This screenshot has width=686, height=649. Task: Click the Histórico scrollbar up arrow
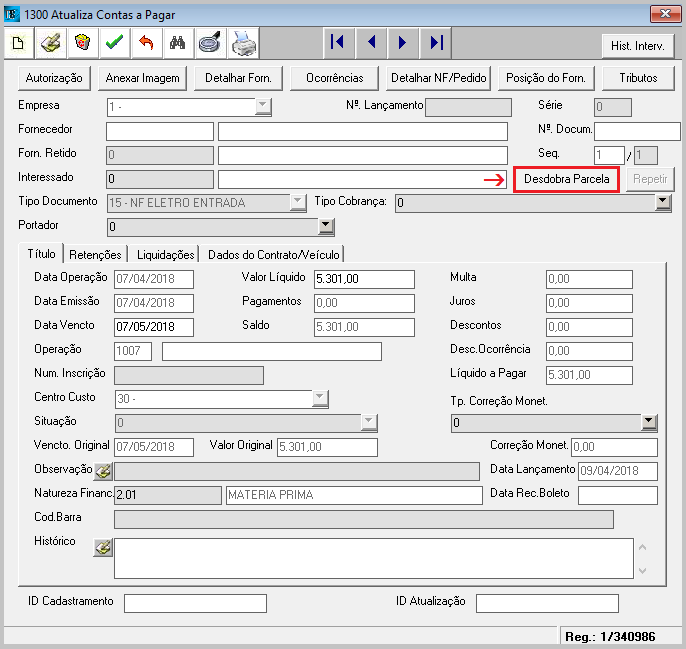(x=643, y=547)
